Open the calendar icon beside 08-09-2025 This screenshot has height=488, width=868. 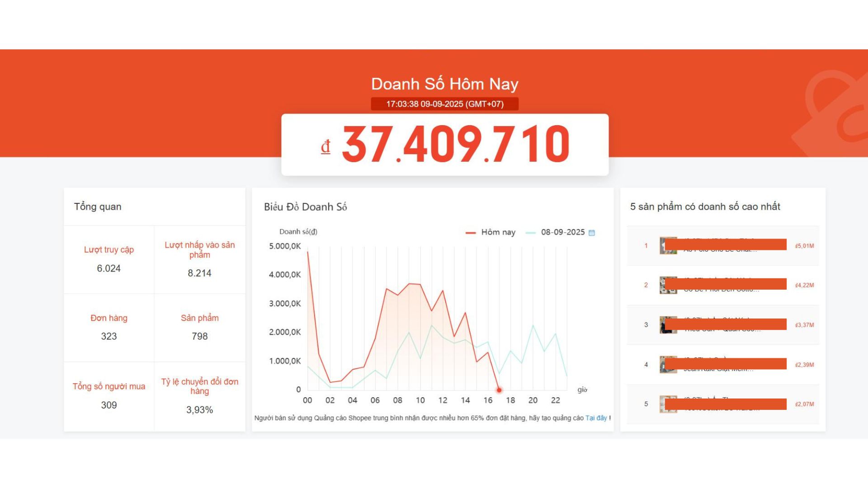[x=592, y=233]
